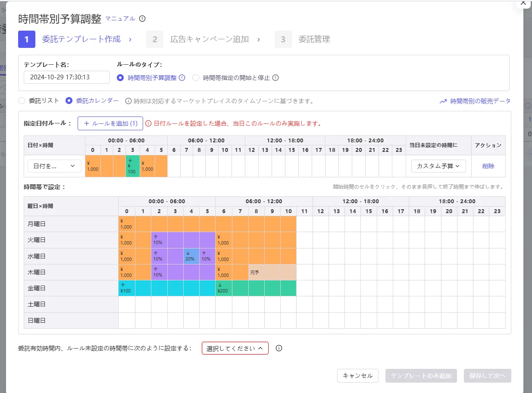Click 曜日×時間 header cell
This screenshot has width=532, height=393.
pyautogui.click(x=71, y=206)
